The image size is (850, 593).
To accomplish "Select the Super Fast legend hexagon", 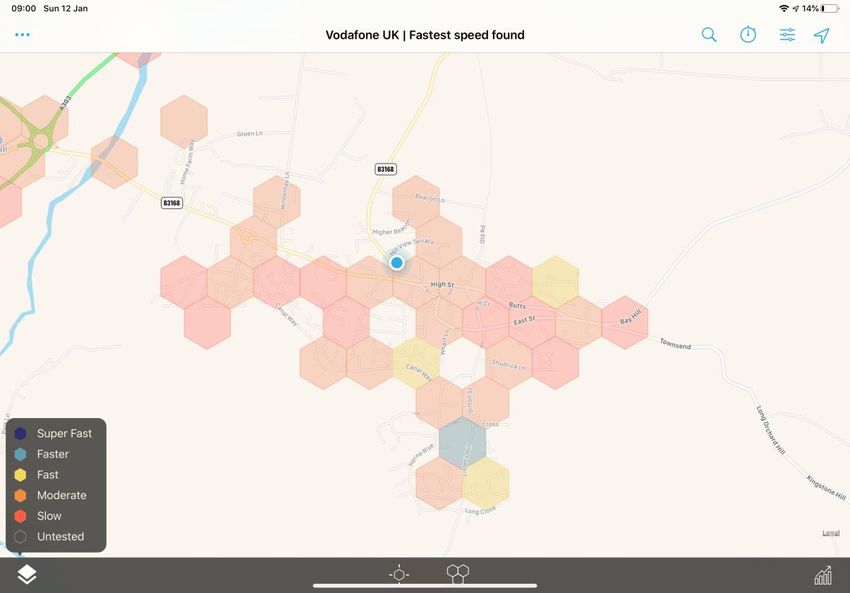I will point(20,434).
